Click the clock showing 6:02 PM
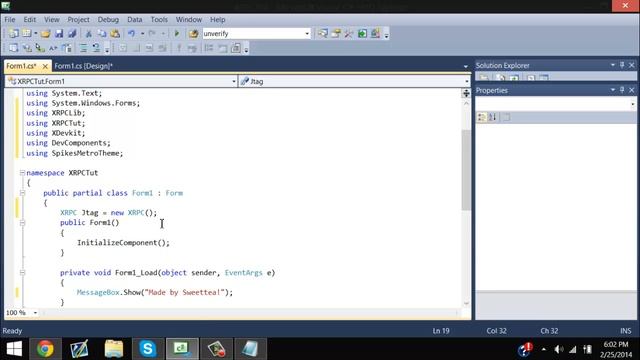640x360 pixels. [616, 344]
